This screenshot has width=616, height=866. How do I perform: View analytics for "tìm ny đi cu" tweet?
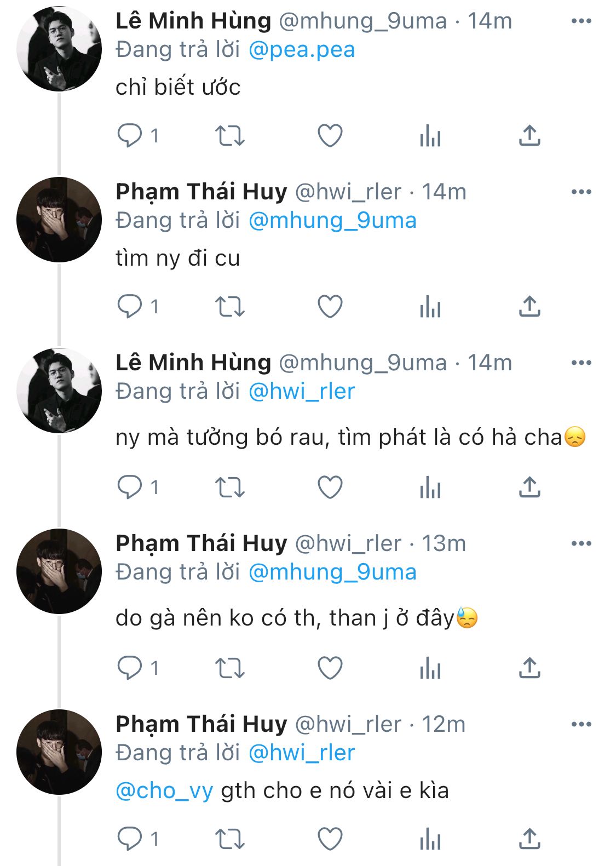coord(430,306)
